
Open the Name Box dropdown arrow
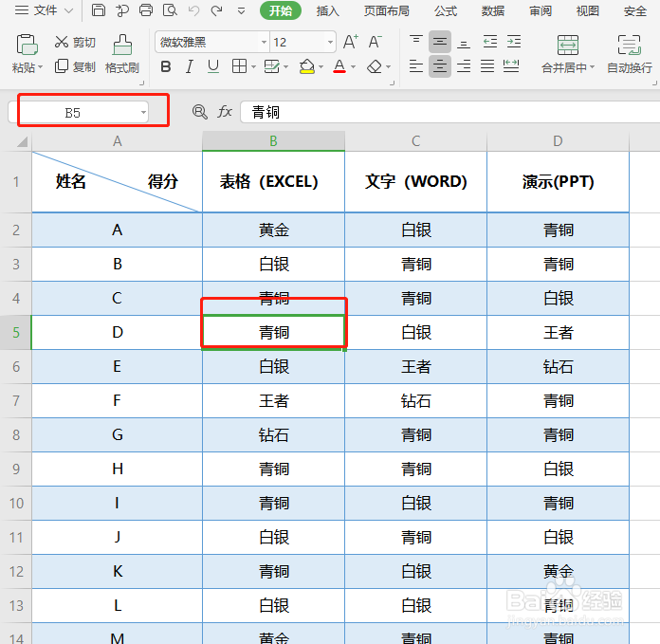tap(143, 112)
